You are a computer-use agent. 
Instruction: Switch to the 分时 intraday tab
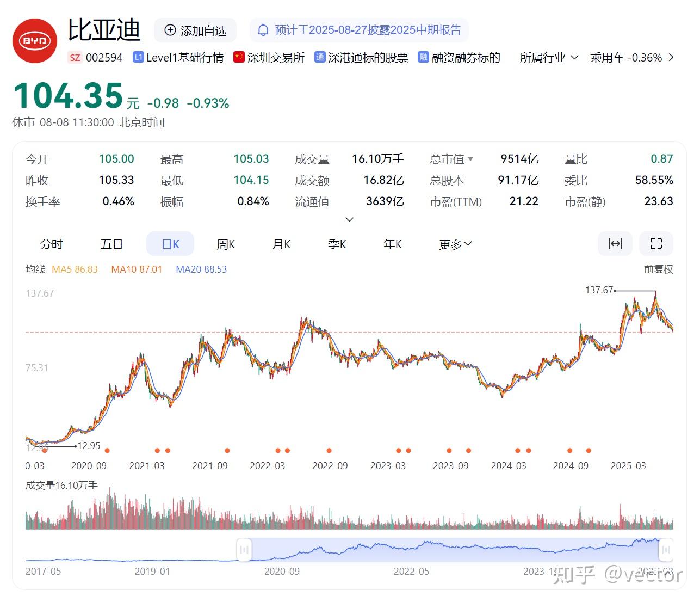point(52,244)
